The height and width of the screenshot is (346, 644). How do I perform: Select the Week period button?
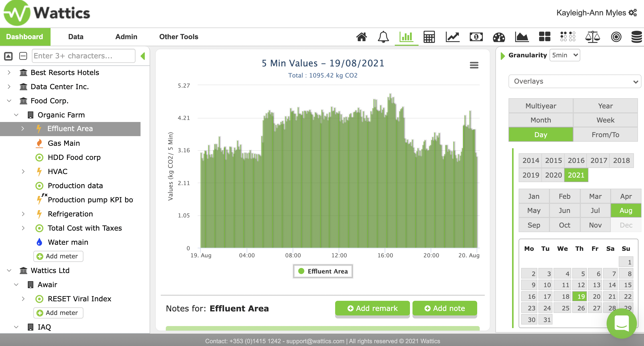pyautogui.click(x=605, y=120)
